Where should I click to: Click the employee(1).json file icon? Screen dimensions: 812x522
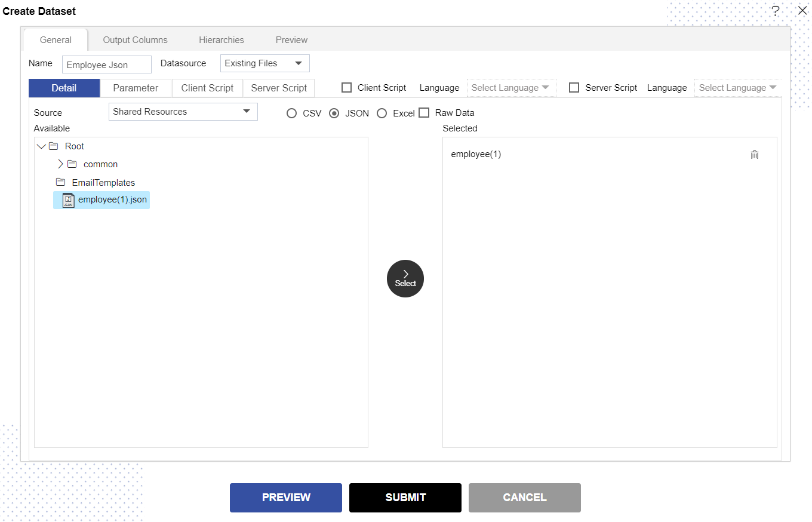[x=68, y=200]
